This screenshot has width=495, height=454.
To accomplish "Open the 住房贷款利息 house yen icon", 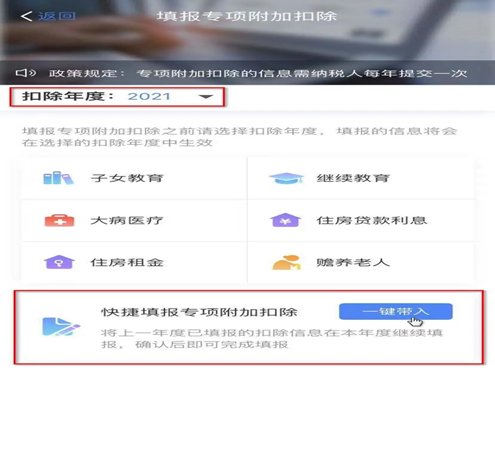I will coord(285,220).
